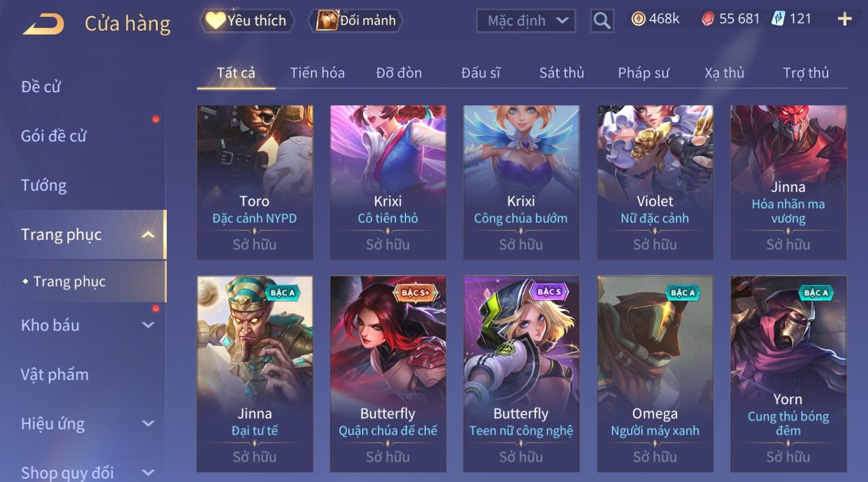
Task: Tap the plus icon to add currency
Action: [x=844, y=19]
